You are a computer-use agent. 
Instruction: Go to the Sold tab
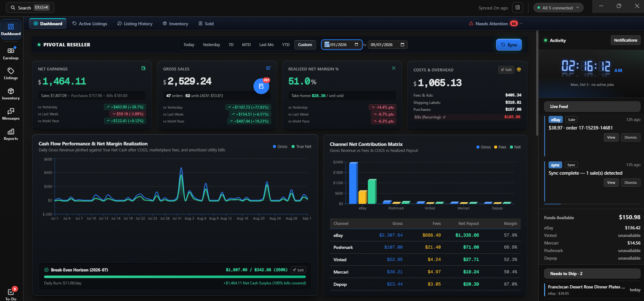(x=206, y=24)
